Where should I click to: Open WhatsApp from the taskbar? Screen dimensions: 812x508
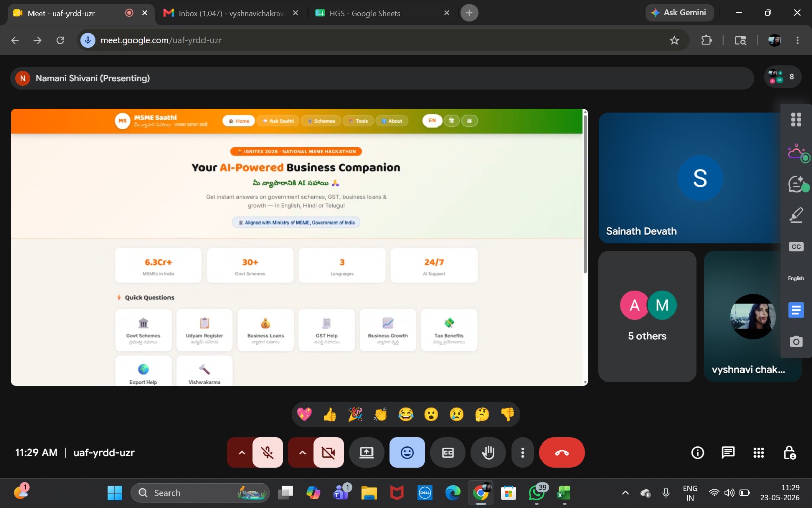(536, 493)
